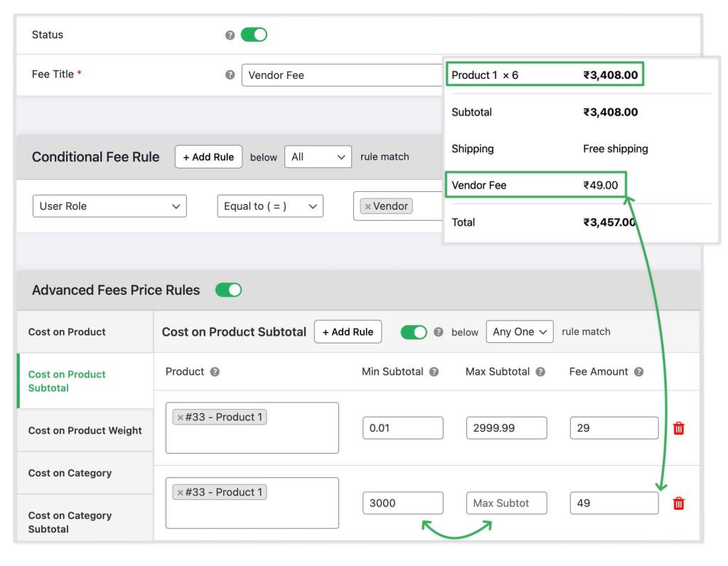Click the empty Max Subtotal field
The image size is (728, 566).
tap(506, 503)
